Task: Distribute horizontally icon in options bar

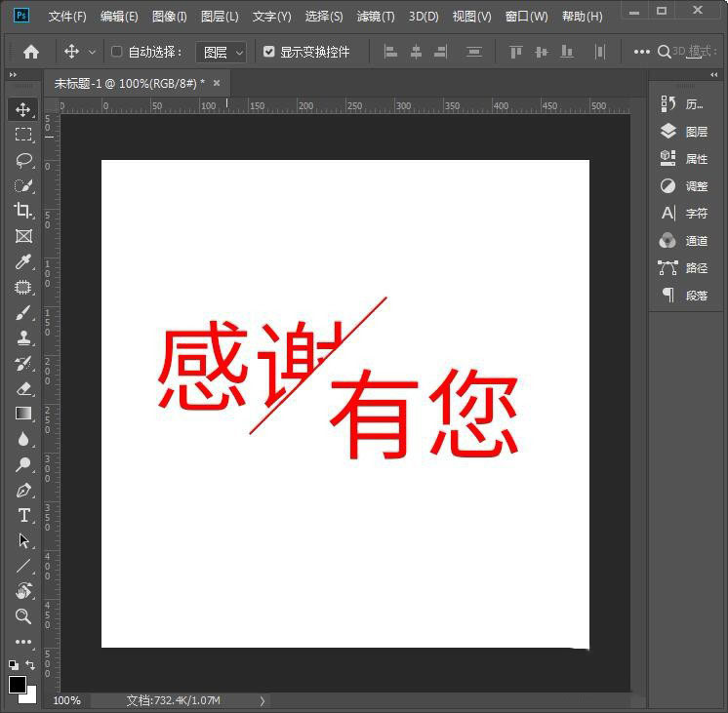Action: click(x=600, y=52)
